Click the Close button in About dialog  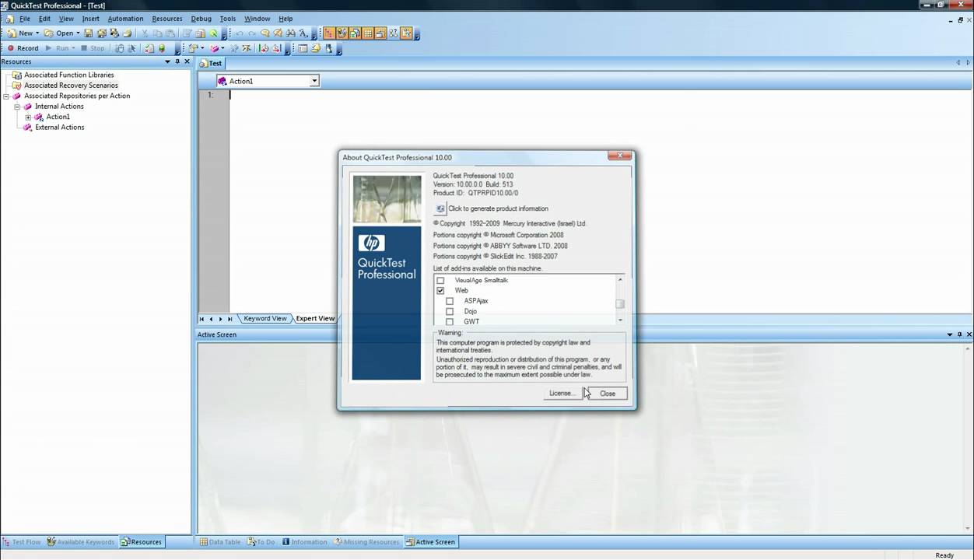[x=607, y=394]
